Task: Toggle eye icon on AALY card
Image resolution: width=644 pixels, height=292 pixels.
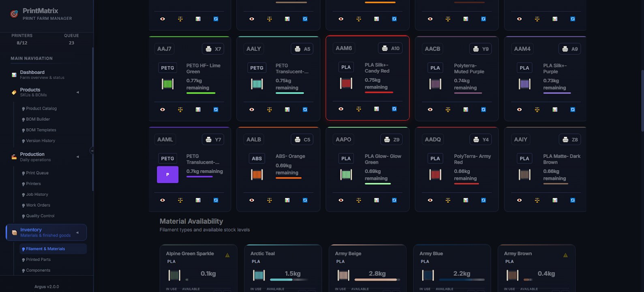Action: pyautogui.click(x=252, y=109)
